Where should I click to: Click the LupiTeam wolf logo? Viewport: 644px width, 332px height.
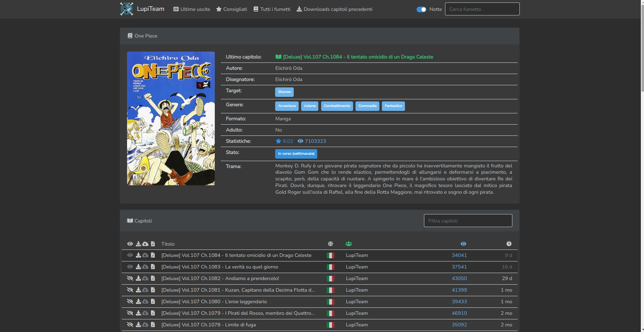click(126, 9)
